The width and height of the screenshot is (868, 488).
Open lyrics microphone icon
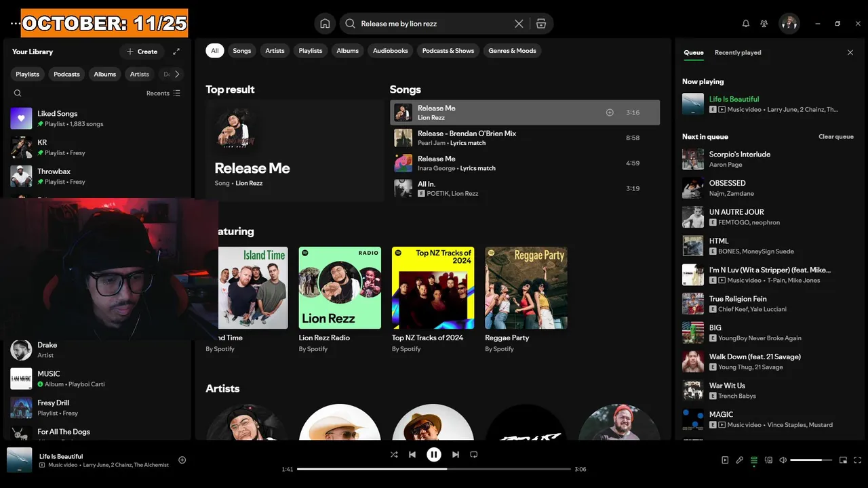point(740,460)
